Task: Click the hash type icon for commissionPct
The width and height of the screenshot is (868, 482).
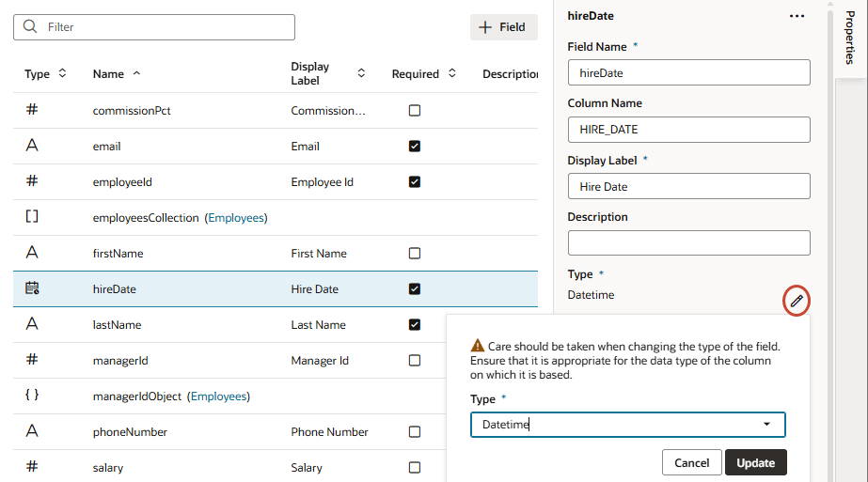Action: pos(32,110)
